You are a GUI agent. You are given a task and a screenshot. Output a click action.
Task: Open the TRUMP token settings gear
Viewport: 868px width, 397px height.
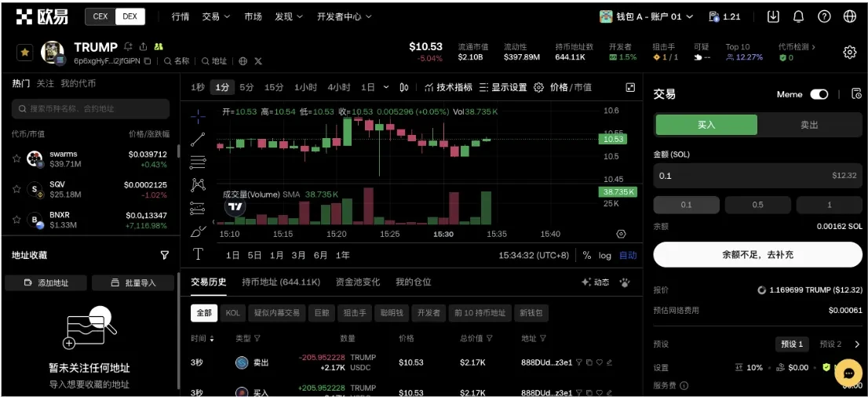tap(849, 53)
